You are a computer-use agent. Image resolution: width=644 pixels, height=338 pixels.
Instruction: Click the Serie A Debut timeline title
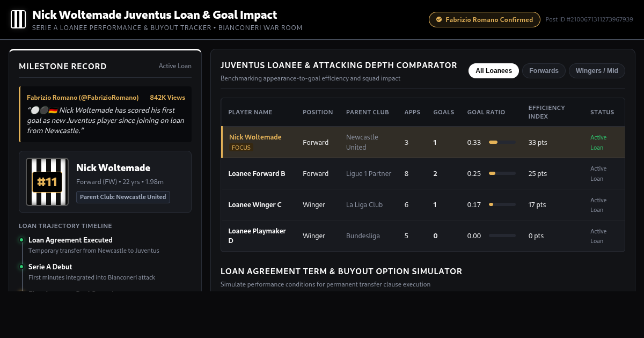tap(50, 267)
